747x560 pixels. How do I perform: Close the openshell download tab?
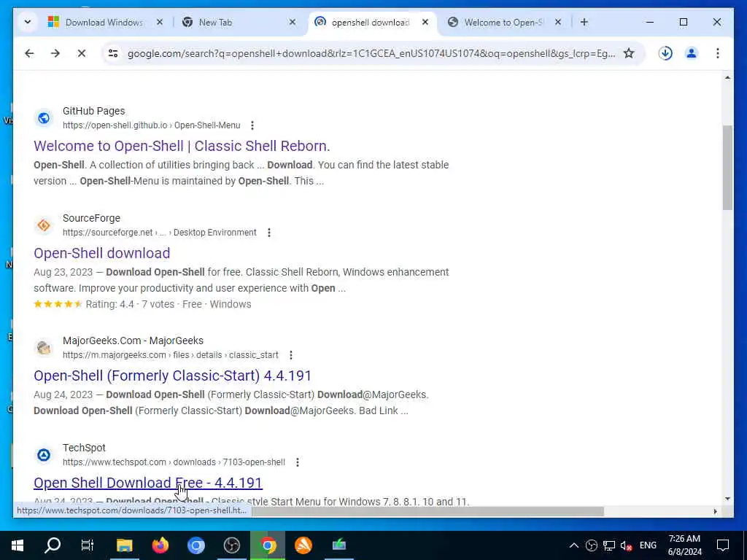point(425,22)
